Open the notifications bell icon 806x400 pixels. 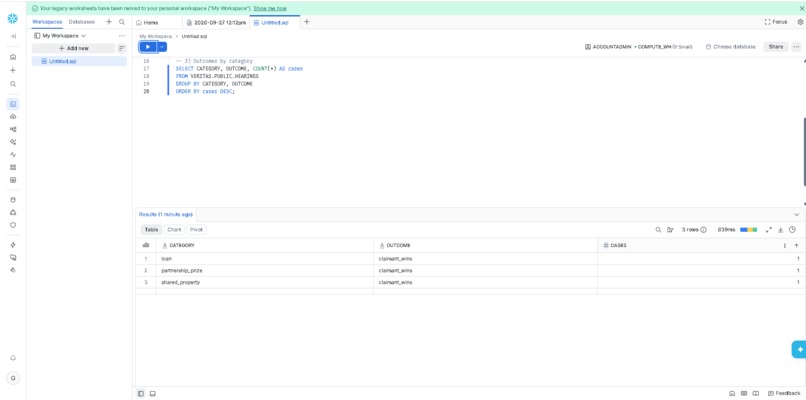click(13, 358)
